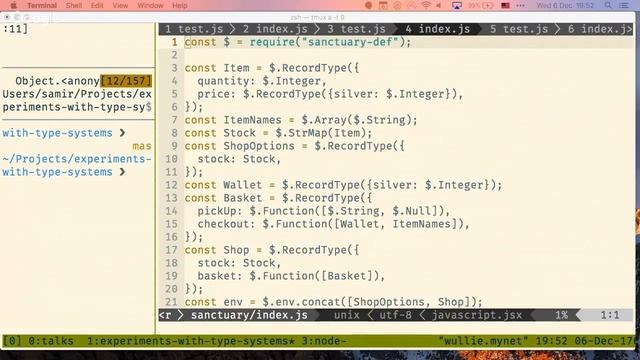Click 'const ItemNames' on line 7
The width and height of the screenshot is (640, 360).
233,120
